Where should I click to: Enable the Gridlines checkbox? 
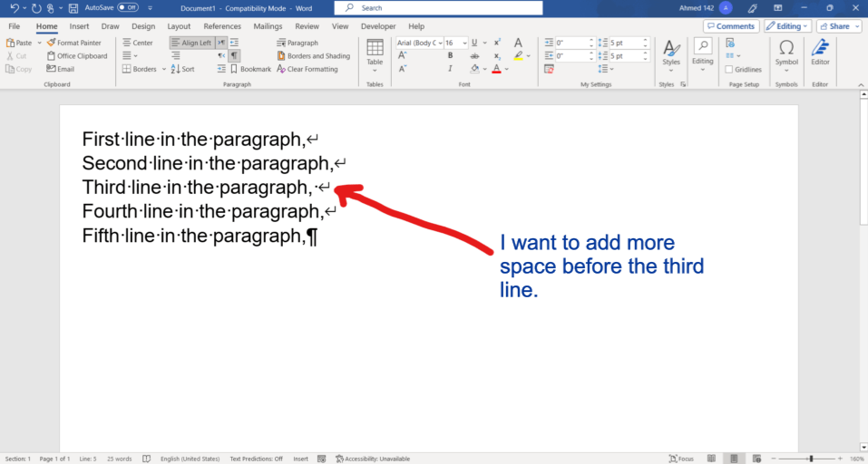coord(729,70)
